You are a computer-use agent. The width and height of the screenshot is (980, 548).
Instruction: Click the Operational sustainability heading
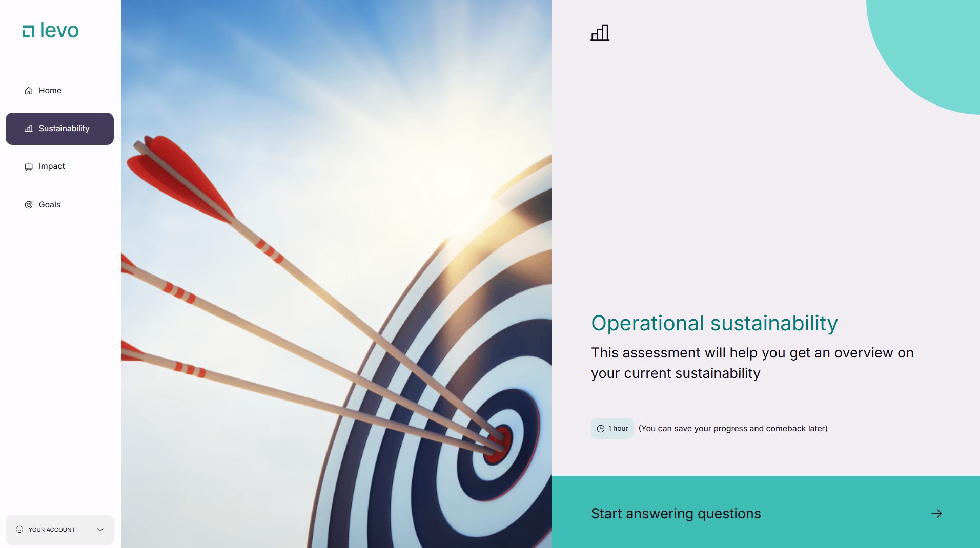[x=714, y=323]
